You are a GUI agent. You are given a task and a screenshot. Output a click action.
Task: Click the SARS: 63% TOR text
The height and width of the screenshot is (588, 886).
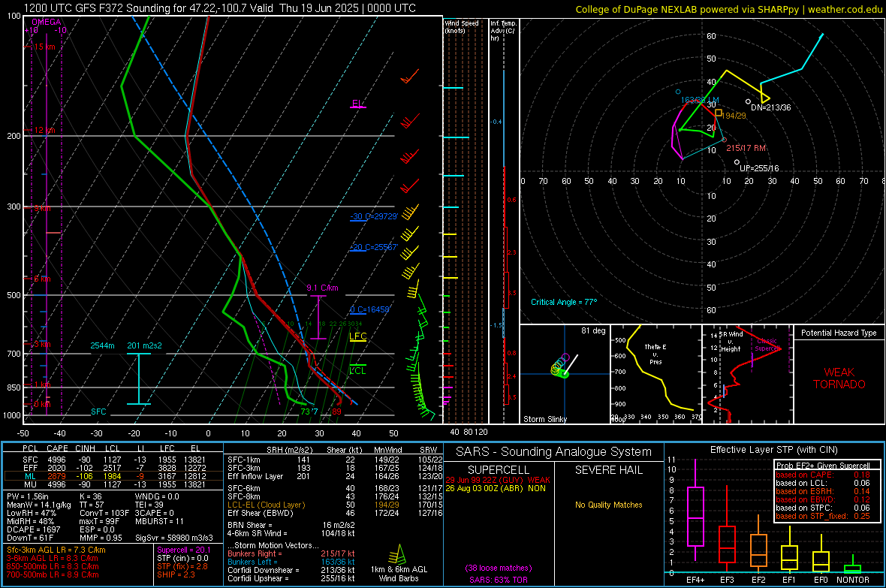point(498,580)
